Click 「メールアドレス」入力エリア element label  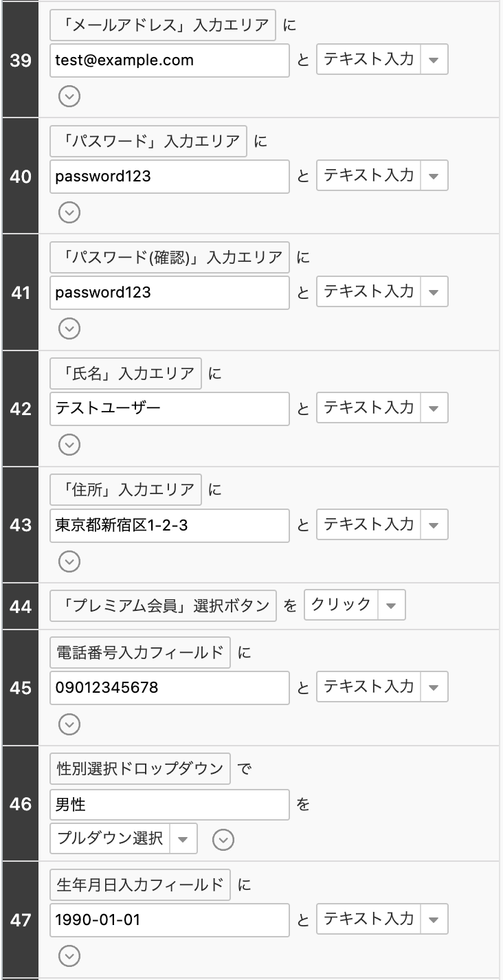click(163, 26)
